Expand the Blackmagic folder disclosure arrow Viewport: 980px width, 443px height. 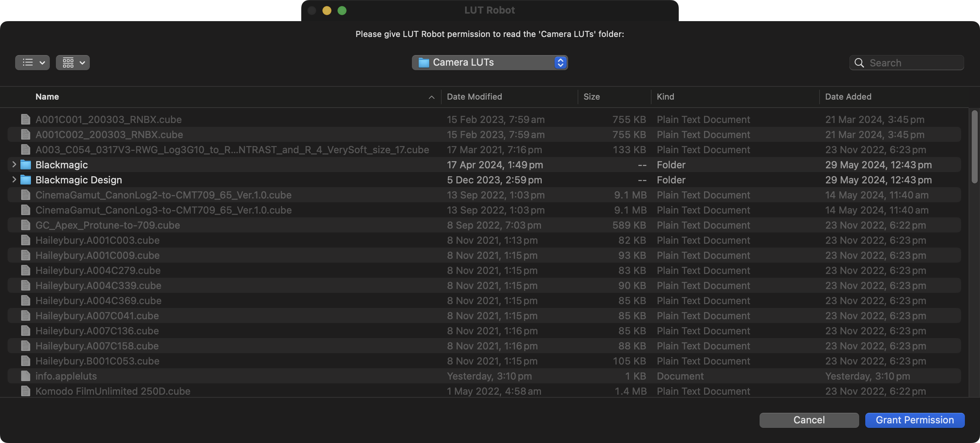click(x=14, y=164)
